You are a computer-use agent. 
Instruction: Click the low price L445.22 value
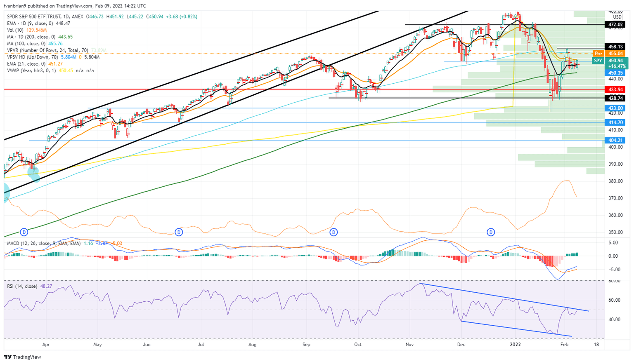tap(135, 16)
